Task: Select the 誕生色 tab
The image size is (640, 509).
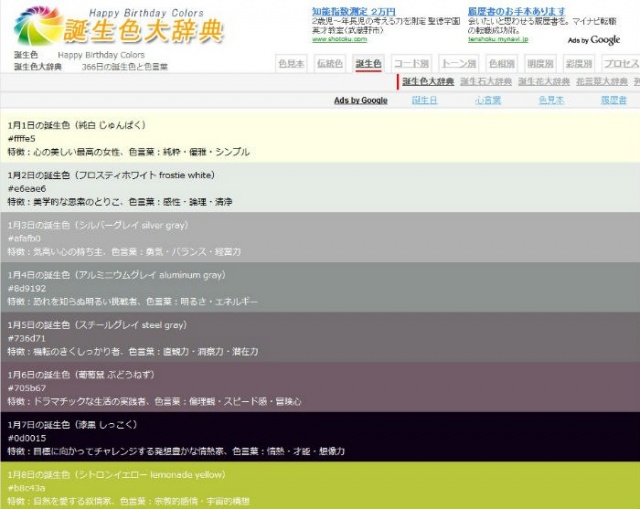Action: [x=368, y=64]
